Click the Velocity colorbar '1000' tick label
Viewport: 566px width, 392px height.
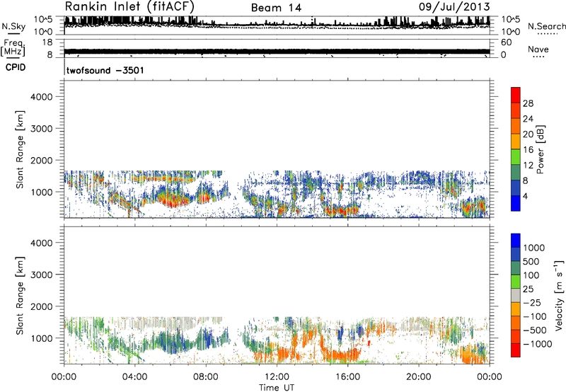click(534, 248)
